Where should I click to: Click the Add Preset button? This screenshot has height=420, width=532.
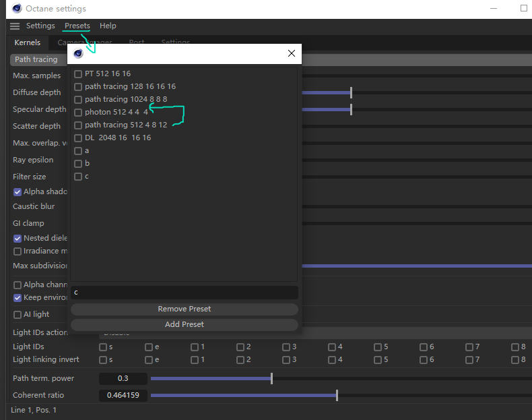(x=185, y=324)
